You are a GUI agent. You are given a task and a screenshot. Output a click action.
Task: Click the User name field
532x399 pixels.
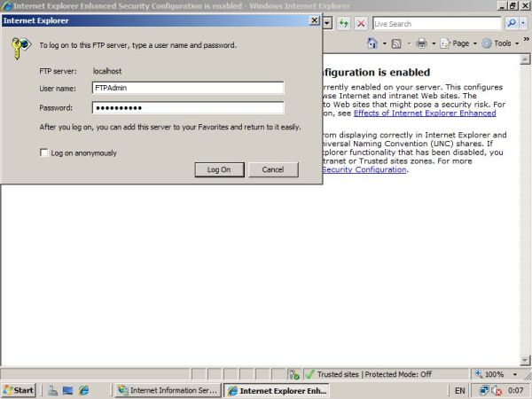point(188,88)
